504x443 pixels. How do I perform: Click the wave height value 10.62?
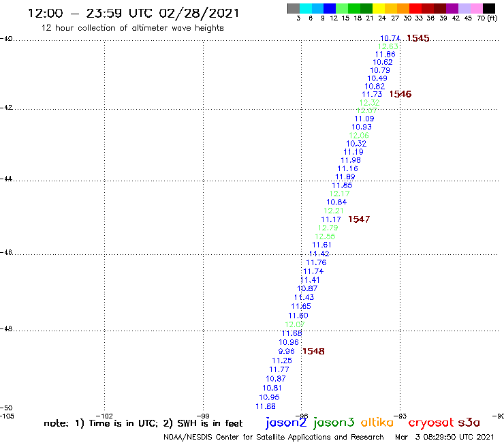pyautogui.click(x=383, y=62)
